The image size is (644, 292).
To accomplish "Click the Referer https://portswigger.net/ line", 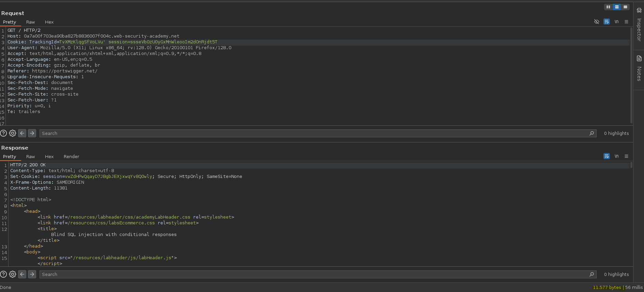I will coord(53,71).
